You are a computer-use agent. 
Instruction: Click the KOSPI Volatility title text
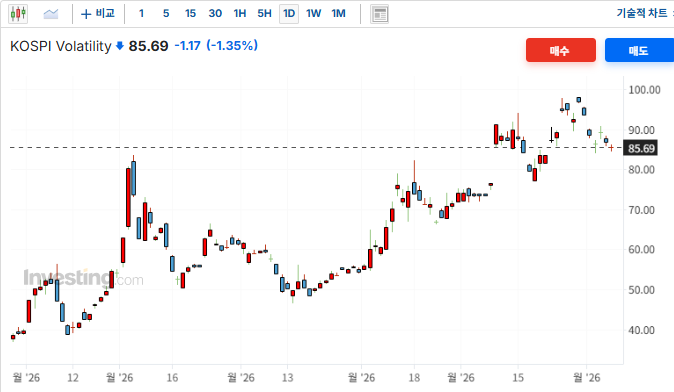click(61, 46)
